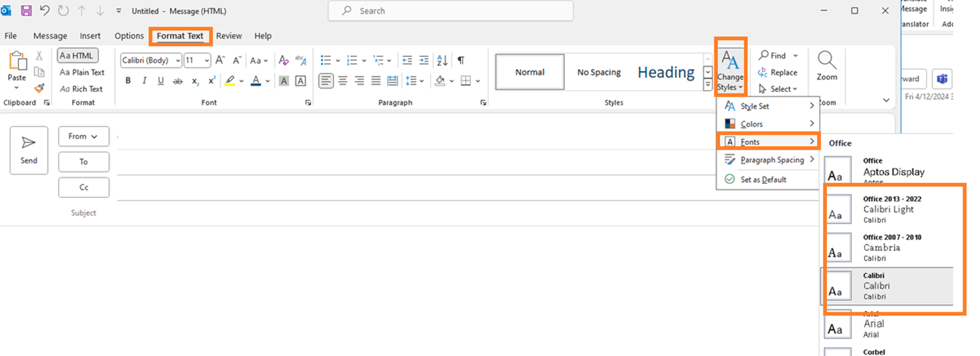Apply subscript formatting
The image size is (980, 356).
click(195, 81)
